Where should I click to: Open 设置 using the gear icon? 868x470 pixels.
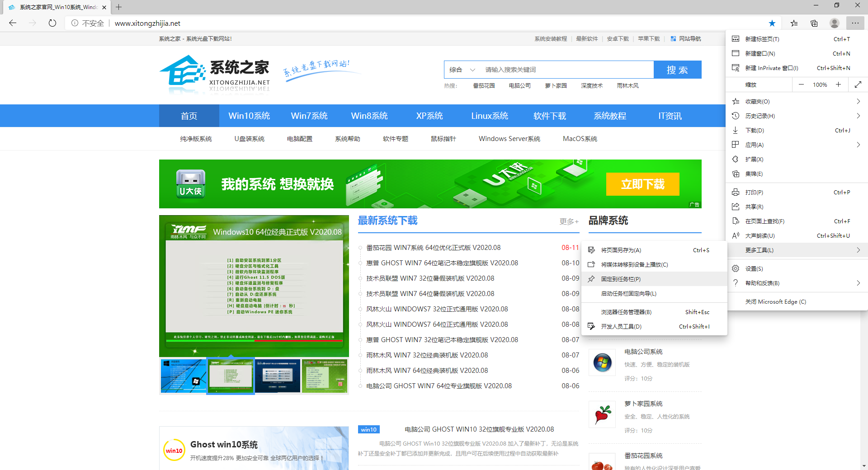click(736, 268)
